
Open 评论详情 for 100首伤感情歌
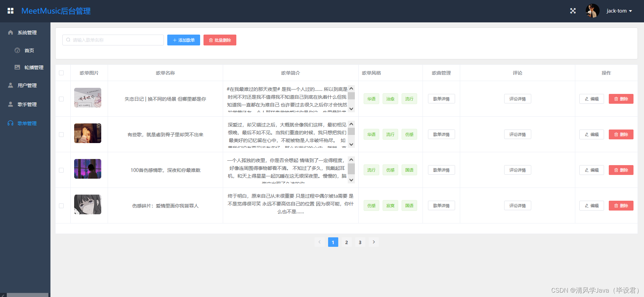(518, 170)
